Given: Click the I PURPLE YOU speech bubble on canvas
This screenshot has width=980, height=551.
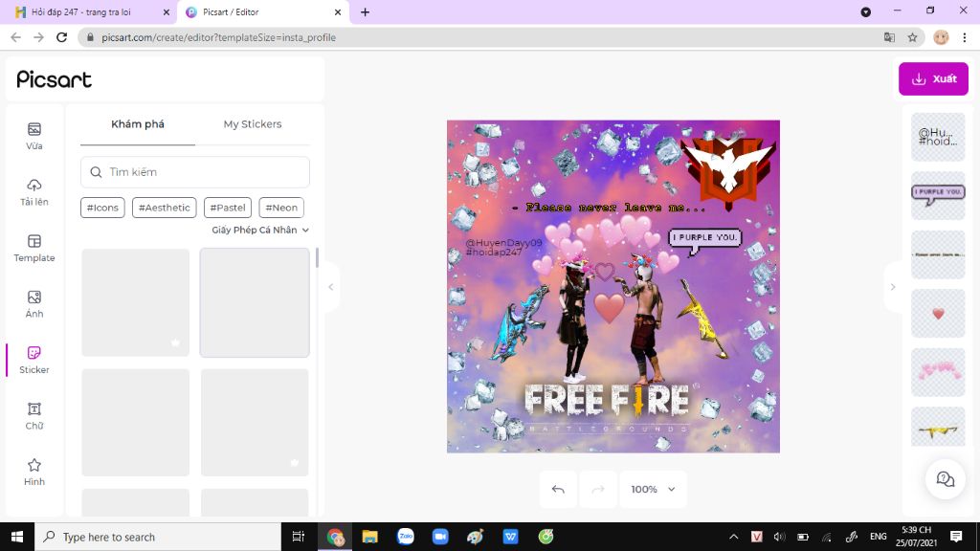Looking at the screenshot, I should click(x=704, y=240).
